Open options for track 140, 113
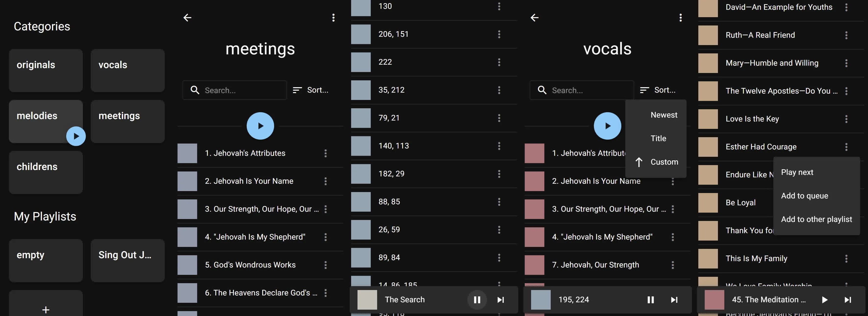This screenshot has height=316, width=868. pyautogui.click(x=499, y=146)
